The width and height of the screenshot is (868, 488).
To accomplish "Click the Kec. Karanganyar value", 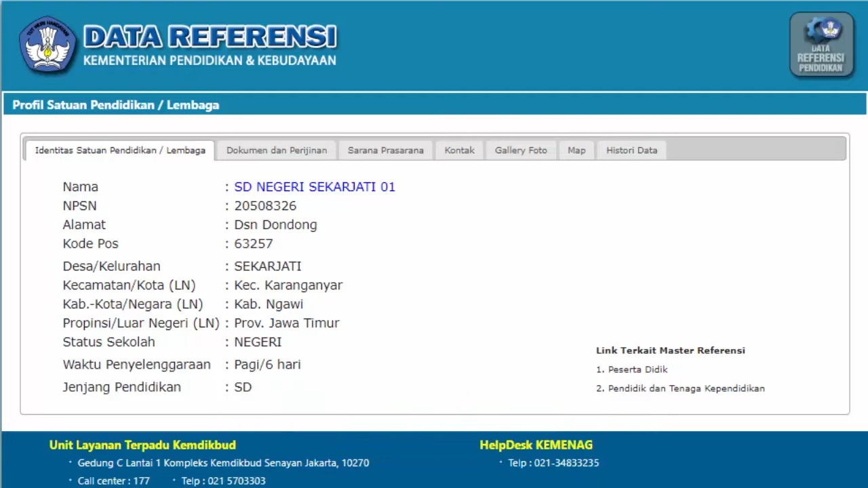I will click(x=288, y=285).
